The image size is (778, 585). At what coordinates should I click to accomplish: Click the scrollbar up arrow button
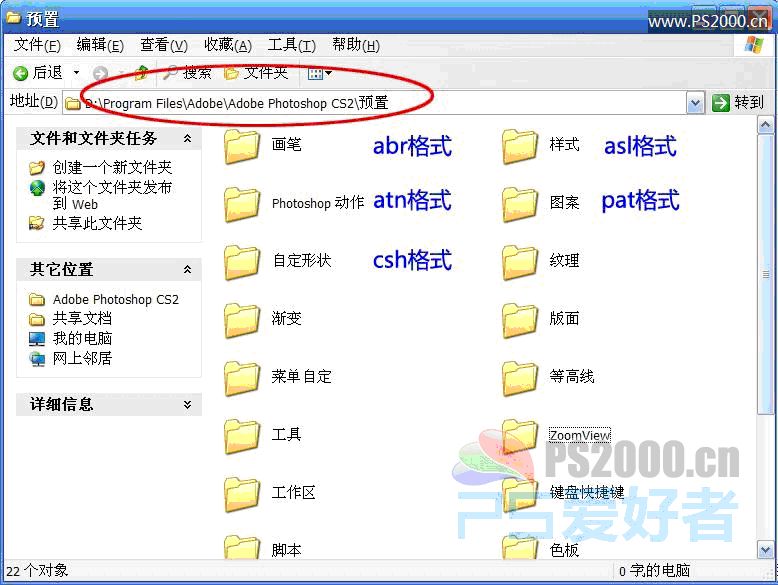point(765,125)
